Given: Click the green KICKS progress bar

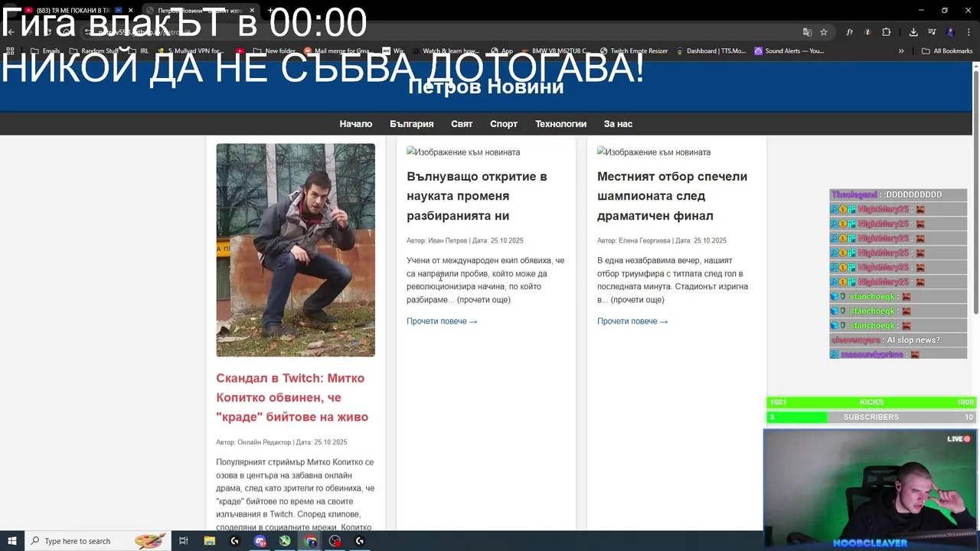Looking at the screenshot, I should (871, 403).
